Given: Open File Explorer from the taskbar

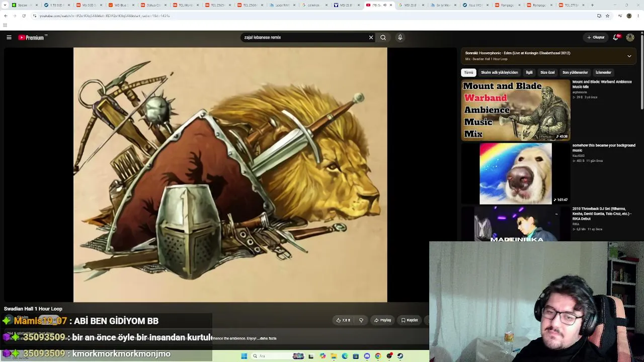Looking at the screenshot, I should click(x=334, y=356).
